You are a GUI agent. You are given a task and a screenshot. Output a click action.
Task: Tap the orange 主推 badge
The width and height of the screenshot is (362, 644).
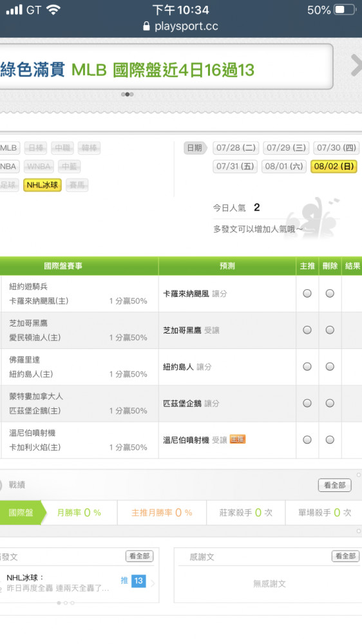(x=238, y=439)
